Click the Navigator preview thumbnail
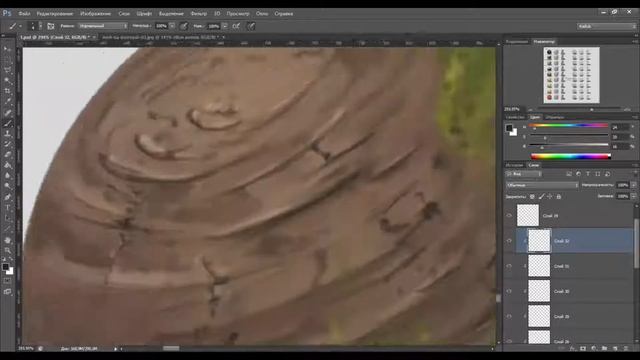Image resolution: width=640 pixels, height=360 pixels. (571, 75)
